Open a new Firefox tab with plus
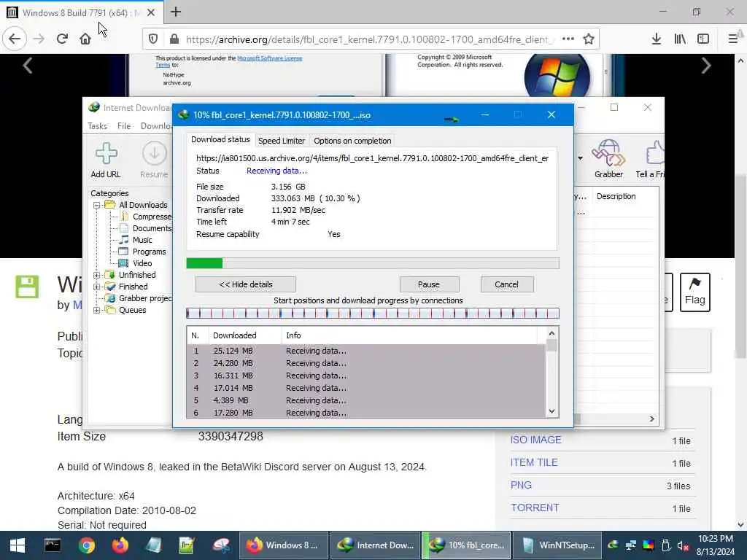This screenshot has height=560, width=747. pyautogui.click(x=176, y=12)
